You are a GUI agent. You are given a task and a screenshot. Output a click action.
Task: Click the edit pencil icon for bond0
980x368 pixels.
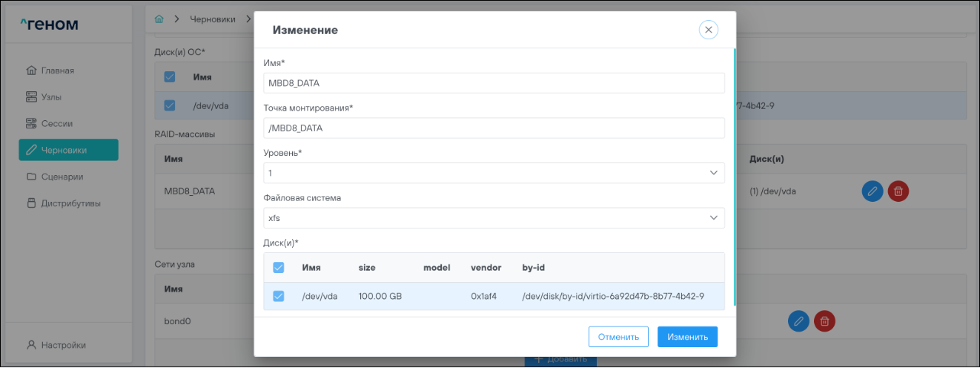click(x=798, y=321)
